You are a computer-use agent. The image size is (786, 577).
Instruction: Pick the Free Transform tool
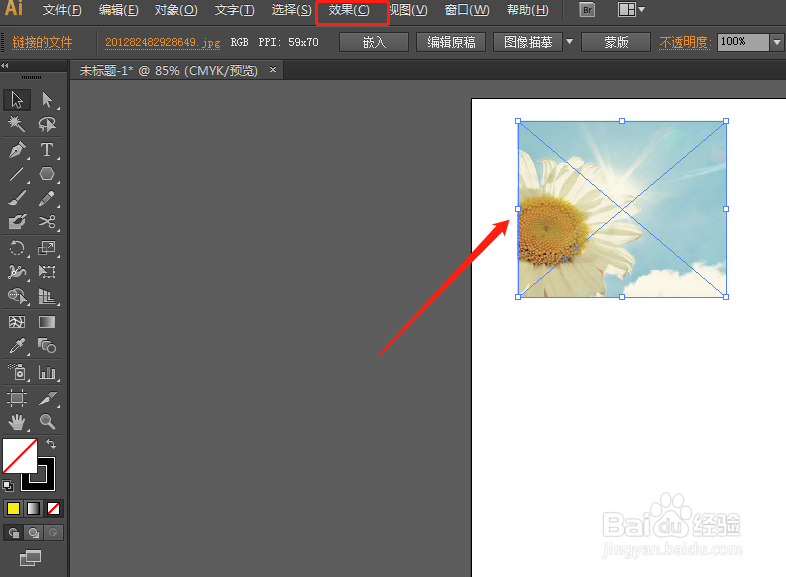coord(47,272)
